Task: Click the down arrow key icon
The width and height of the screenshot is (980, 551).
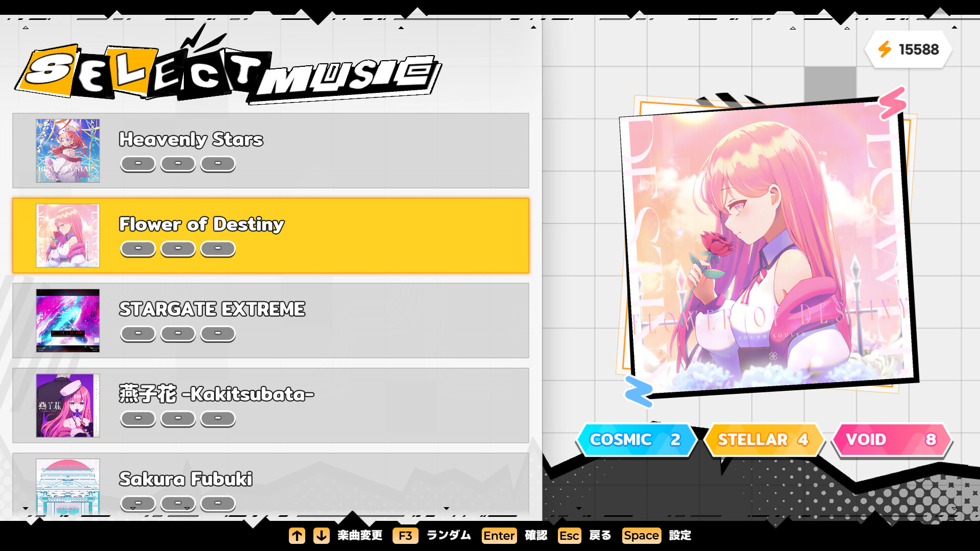Action: click(322, 535)
